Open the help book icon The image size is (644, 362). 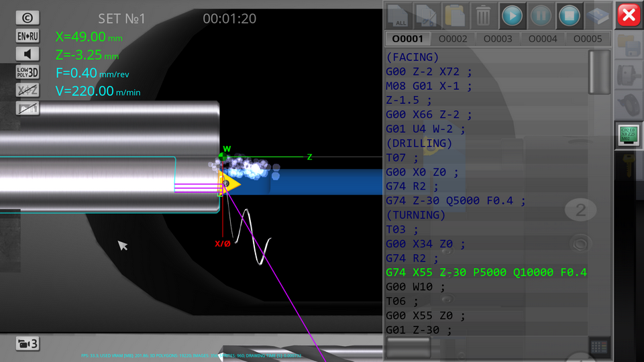coord(597,15)
